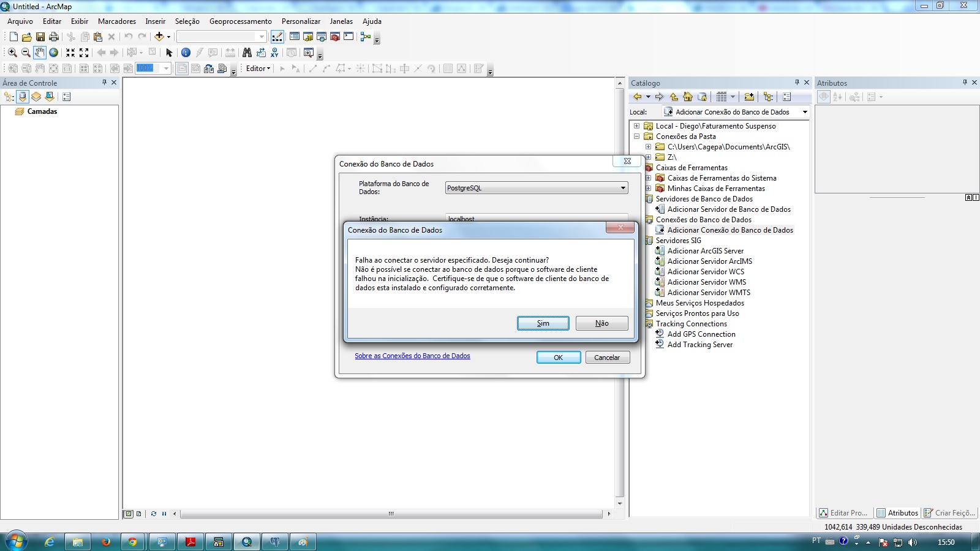Open the Find Route tool icon
The image size is (980, 551).
(x=261, y=53)
